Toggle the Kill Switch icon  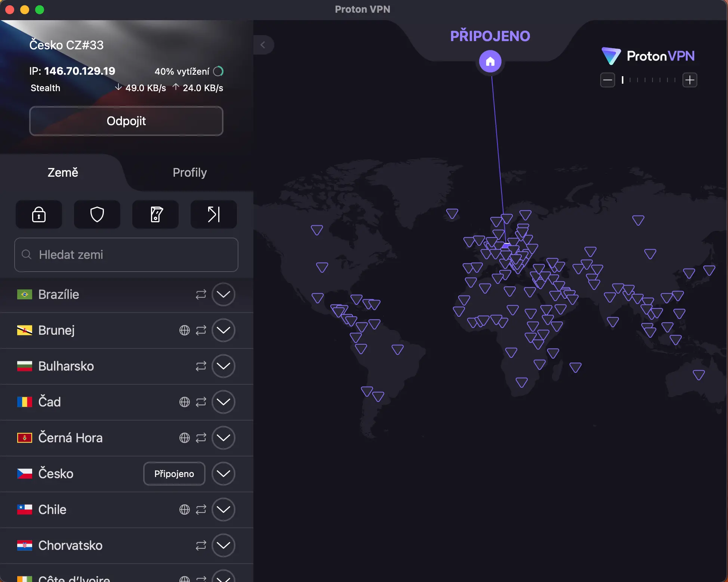[155, 214]
